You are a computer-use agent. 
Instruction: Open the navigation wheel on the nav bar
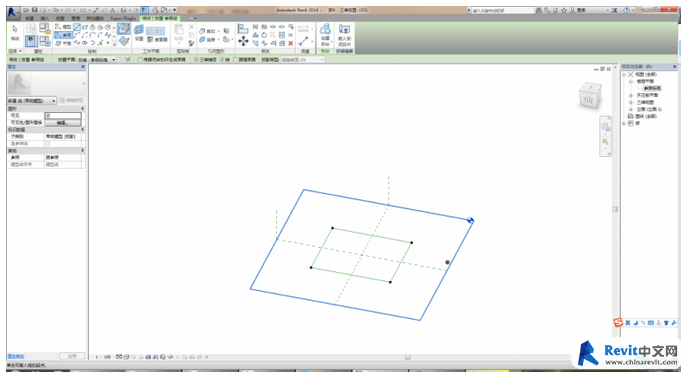coord(606,127)
